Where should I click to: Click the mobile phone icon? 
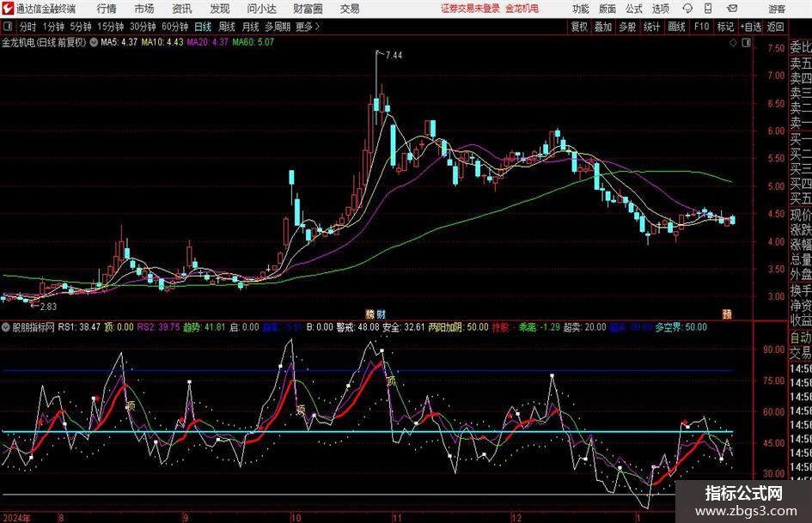click(x=708, y=9)
